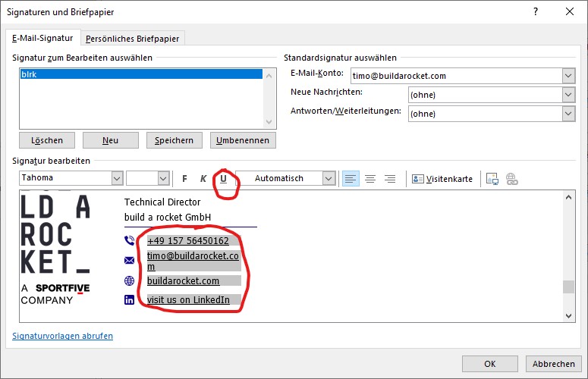Click the Löschen button
This screenshot has width=588, height=379.
(47, 140)
